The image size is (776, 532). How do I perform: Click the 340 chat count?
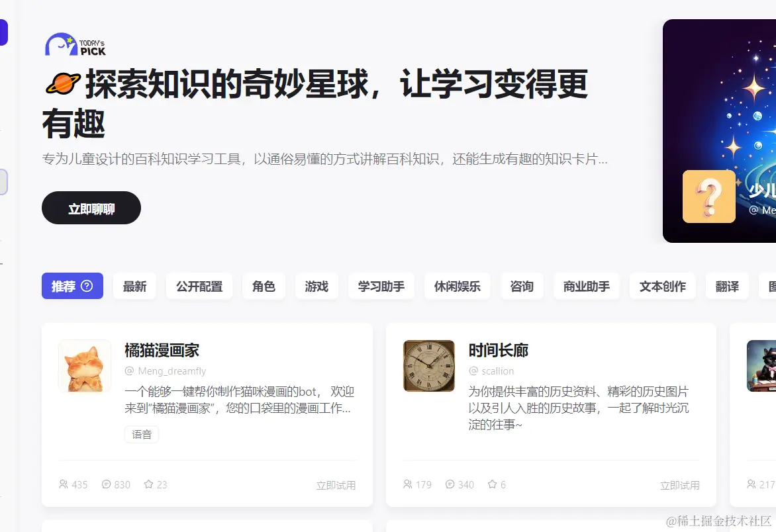point(466,484)
